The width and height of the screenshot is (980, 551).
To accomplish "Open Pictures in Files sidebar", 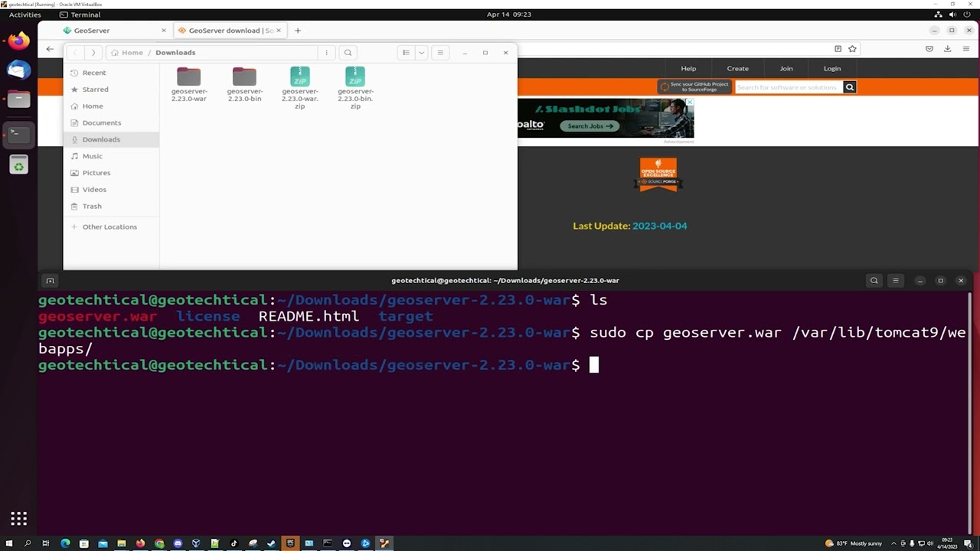I will pos(111,173).
